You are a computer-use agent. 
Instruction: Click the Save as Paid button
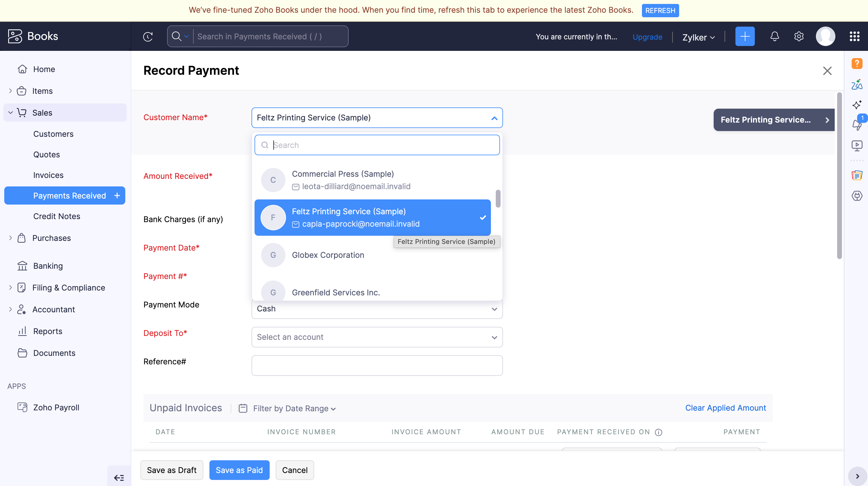[x=239, y=470]
